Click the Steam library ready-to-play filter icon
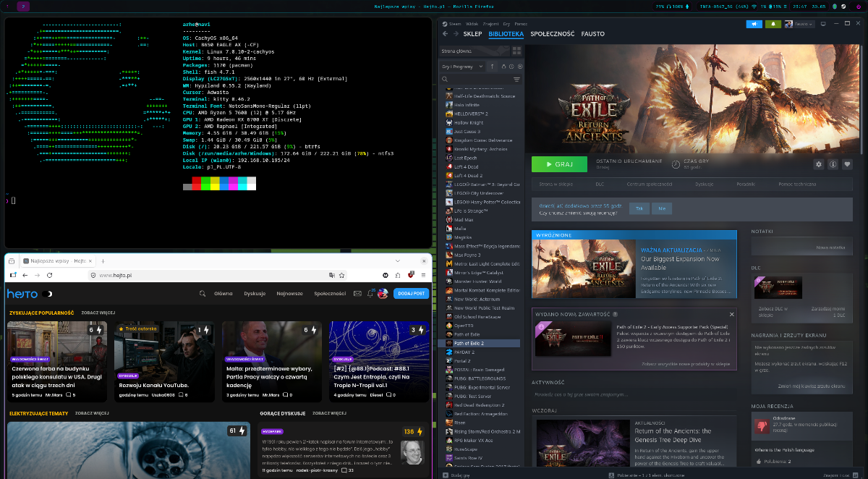The image size is (868, 479). [520, 67]
